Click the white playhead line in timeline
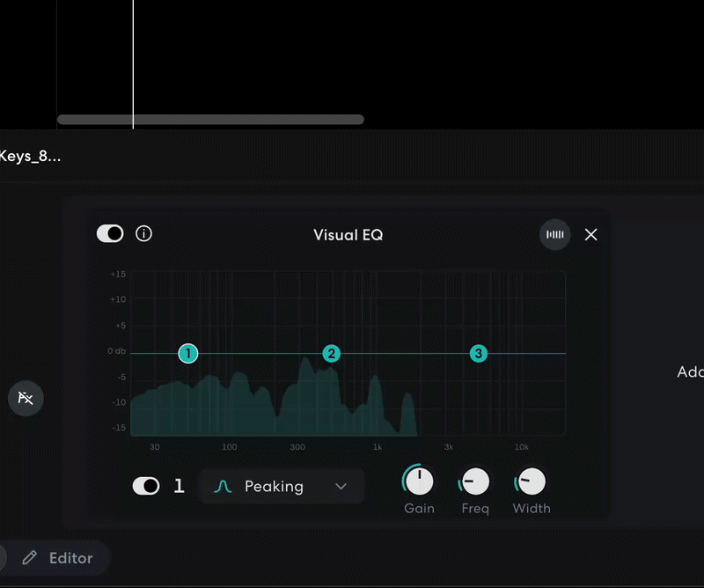The height and width of the screenshot is (588, 704). click(x=133, y=62)
